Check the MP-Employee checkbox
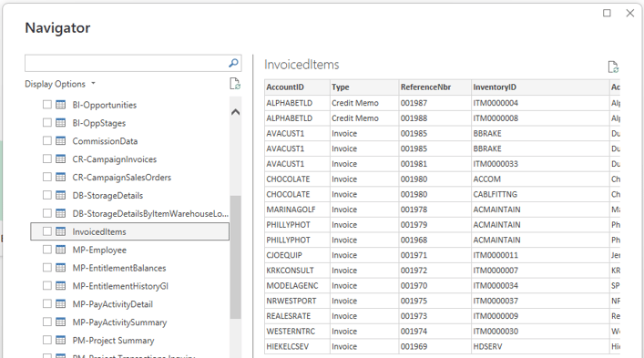The image size is (644, 358). pyautogui.click(x=47, y=250)
